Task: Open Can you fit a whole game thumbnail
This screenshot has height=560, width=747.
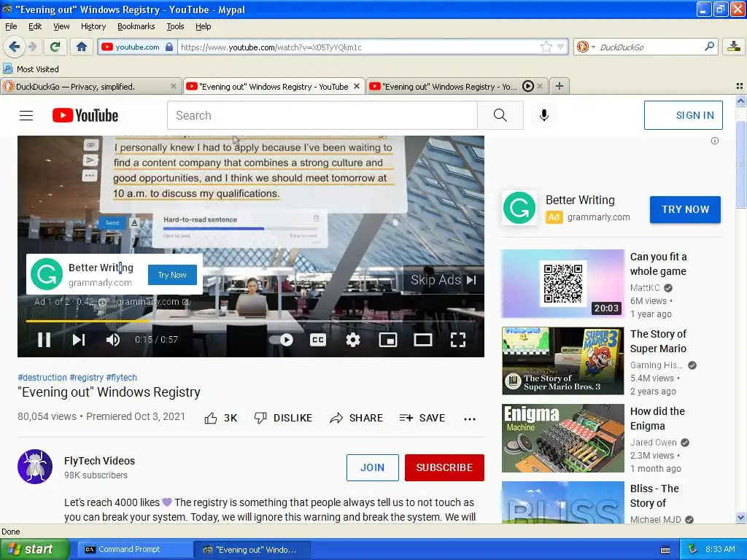Action: pos(562,284)
